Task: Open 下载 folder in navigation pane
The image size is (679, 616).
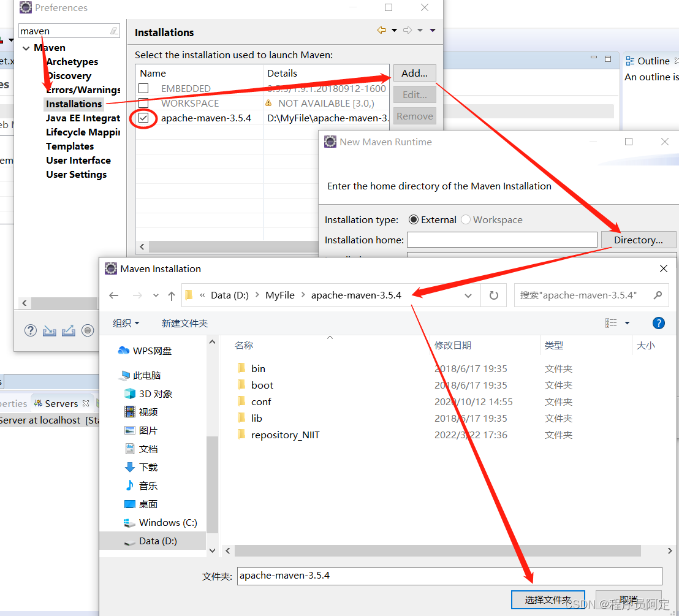Action: [x=141, y=467]
